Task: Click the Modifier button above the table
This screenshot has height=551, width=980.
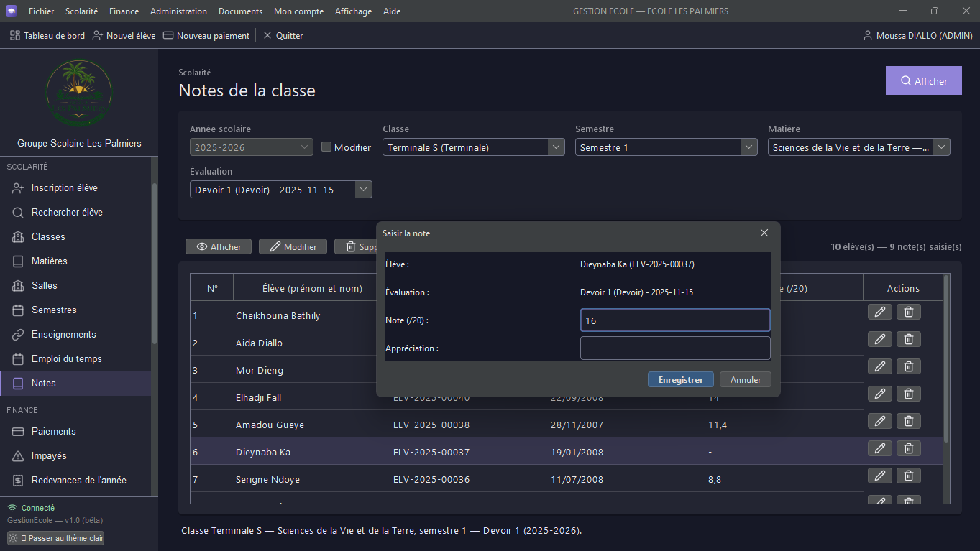Action: point(293,246)
